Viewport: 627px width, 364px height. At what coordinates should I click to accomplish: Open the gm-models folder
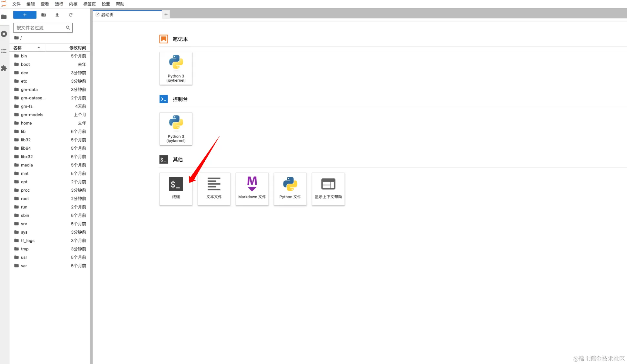click(32, 115)
